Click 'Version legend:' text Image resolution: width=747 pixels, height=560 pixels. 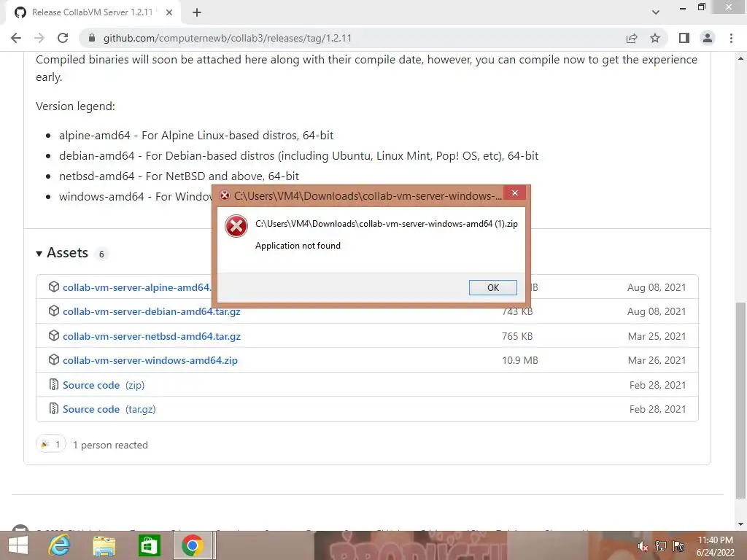[x=75, y=106]
